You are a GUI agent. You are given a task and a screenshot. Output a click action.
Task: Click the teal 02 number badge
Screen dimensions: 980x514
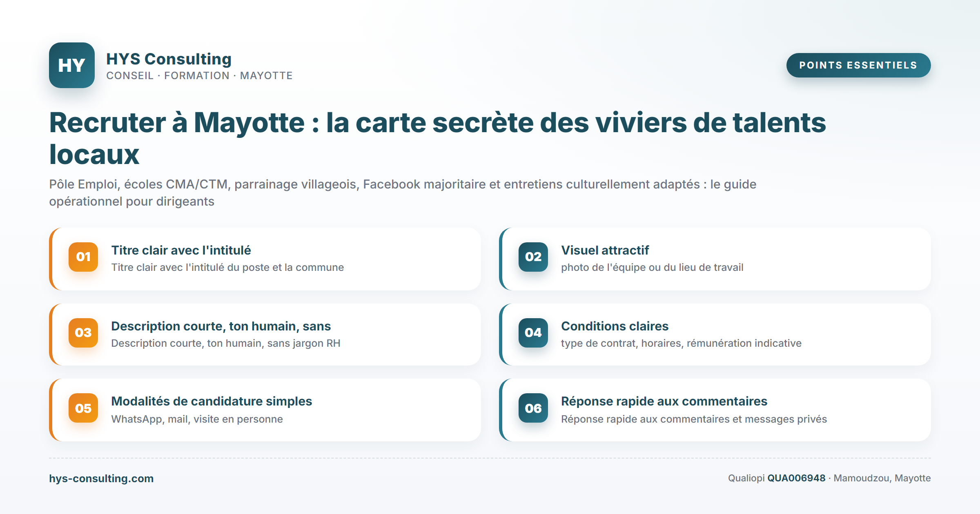[x=533, y=257]
